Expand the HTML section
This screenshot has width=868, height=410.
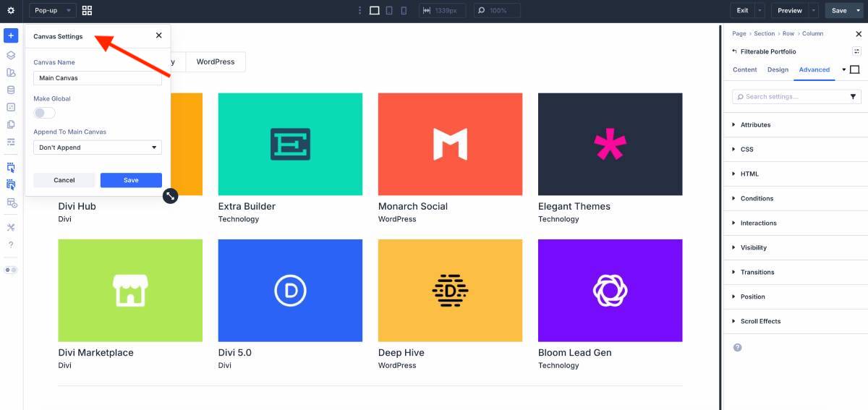[794, 174]
